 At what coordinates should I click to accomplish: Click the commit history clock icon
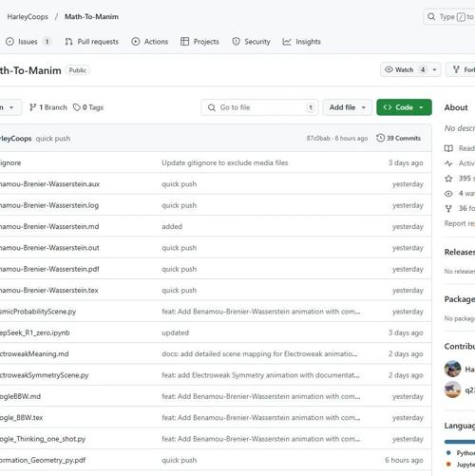[380, 138]
